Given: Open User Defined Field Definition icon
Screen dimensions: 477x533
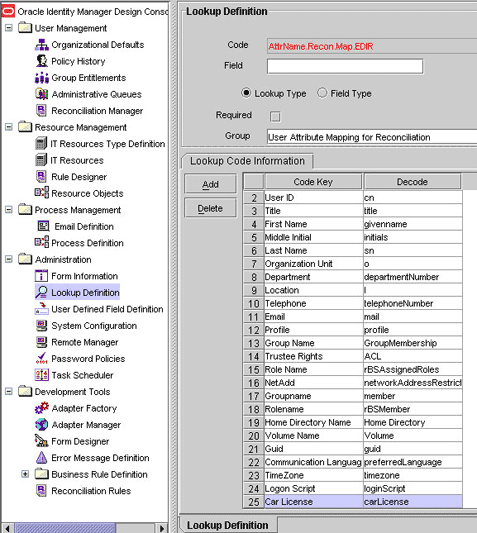Looking at the screenshot, I should (x=42, y=309).
